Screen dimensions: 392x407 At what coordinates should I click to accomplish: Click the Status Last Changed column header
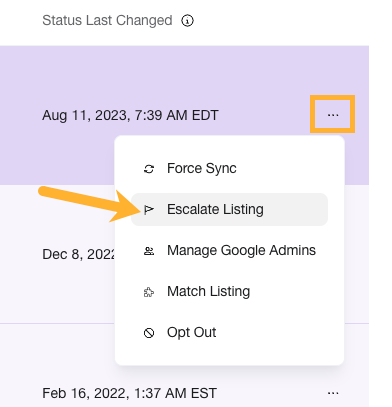pos(107,20)
